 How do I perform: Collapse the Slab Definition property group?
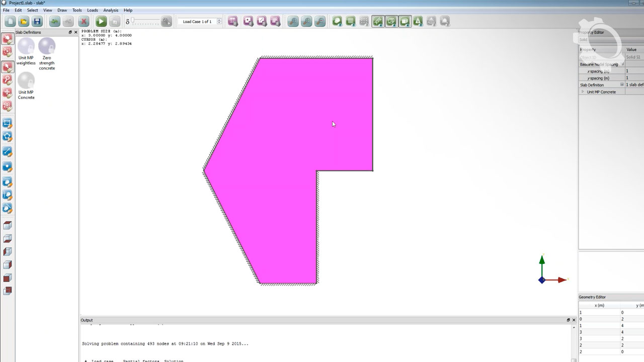[622, 85]
